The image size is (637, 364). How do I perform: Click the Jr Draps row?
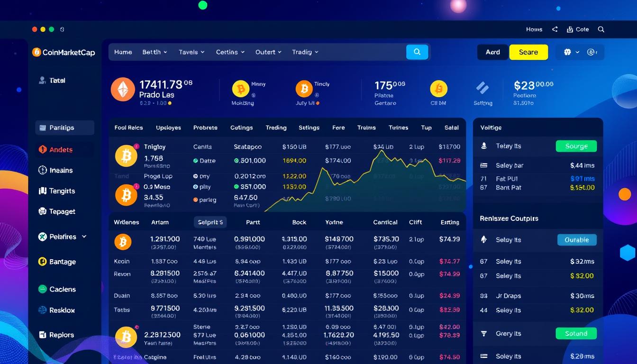point(538,296)
